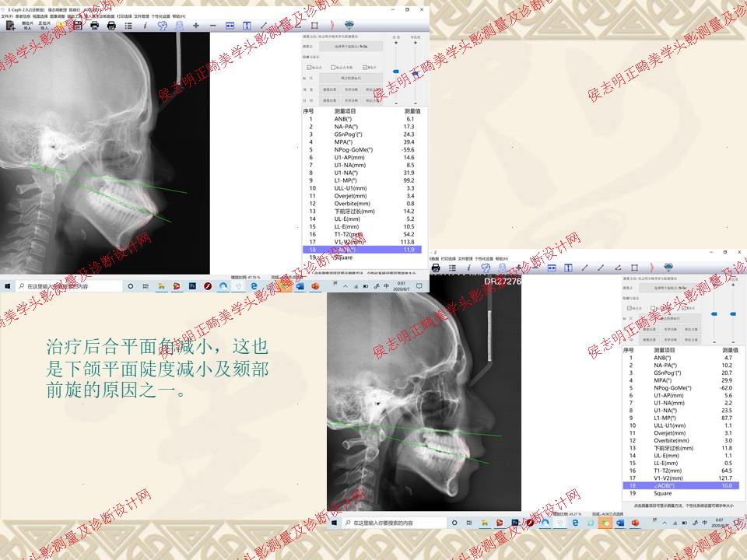Click the search box on the upper taskbar

(x=68, y=286)
